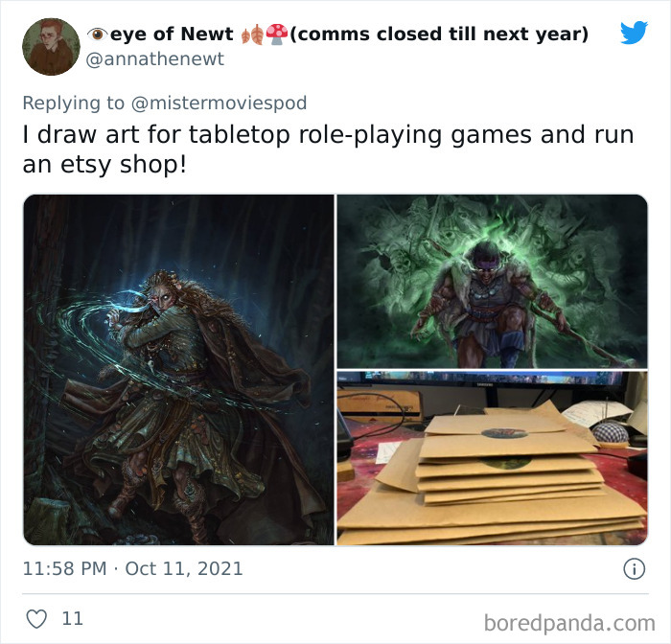Image resolution: width=671 pixels, height=644 pixels.
Task: Click the tweet text about etsy shop
Action: coord(328,149)
